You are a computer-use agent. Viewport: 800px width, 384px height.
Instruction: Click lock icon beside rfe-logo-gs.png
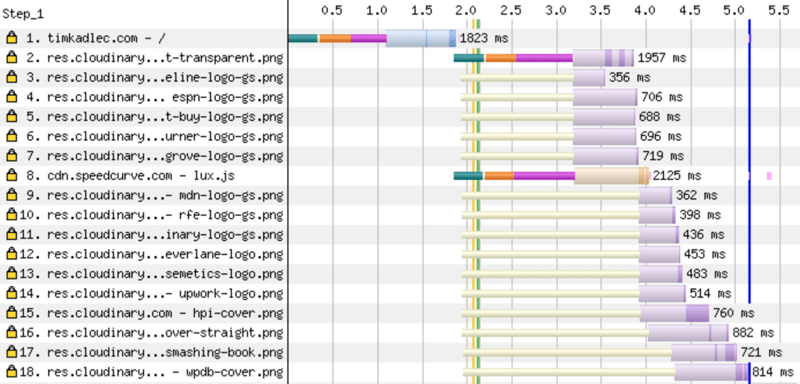(x=11, y=215)
